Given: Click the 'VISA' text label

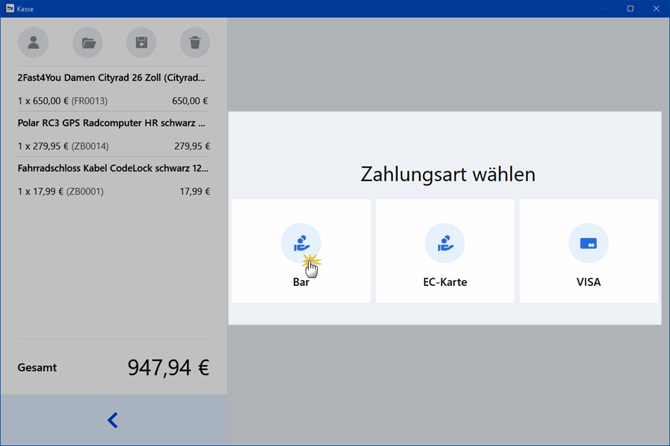Looking at the screenshot, I should (588, 282).
